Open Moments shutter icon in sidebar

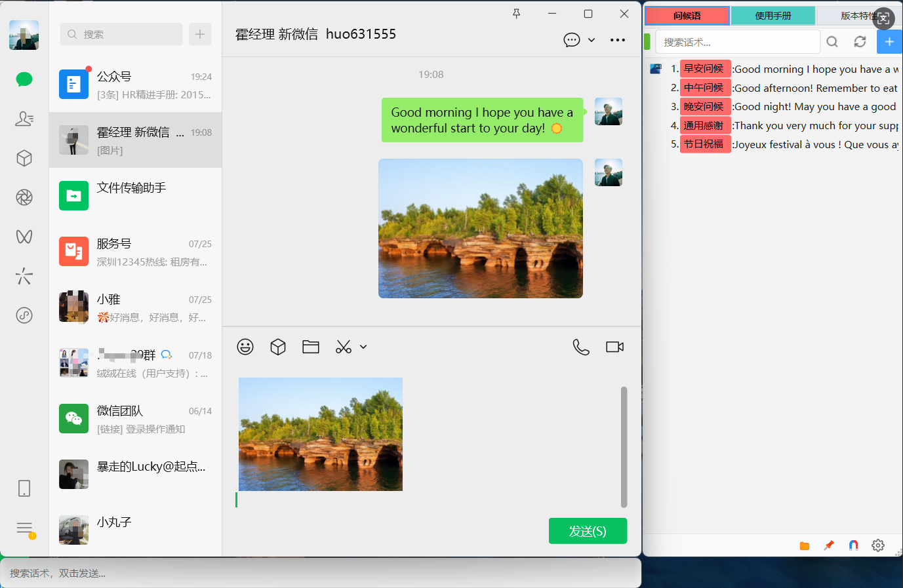[x=24, y=197]
